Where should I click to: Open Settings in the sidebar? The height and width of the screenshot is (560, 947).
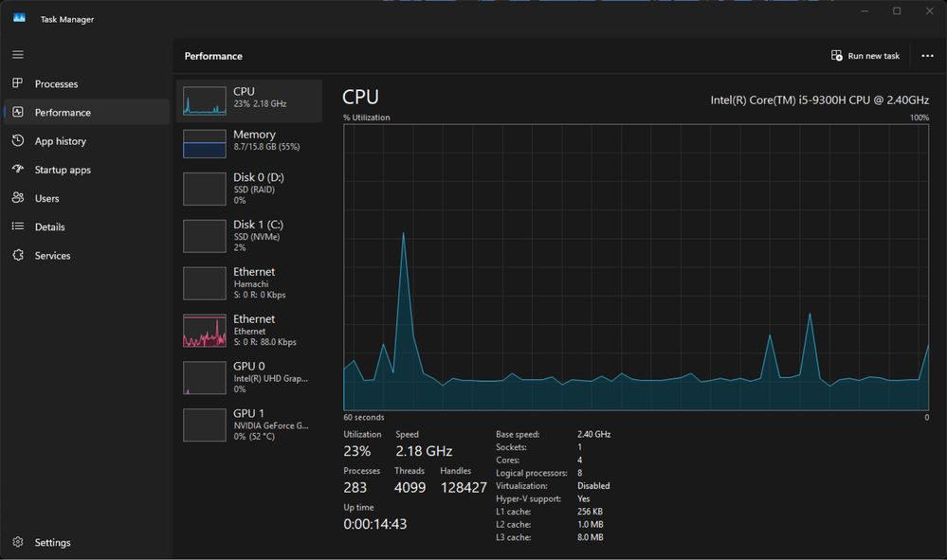coord(86,543)
